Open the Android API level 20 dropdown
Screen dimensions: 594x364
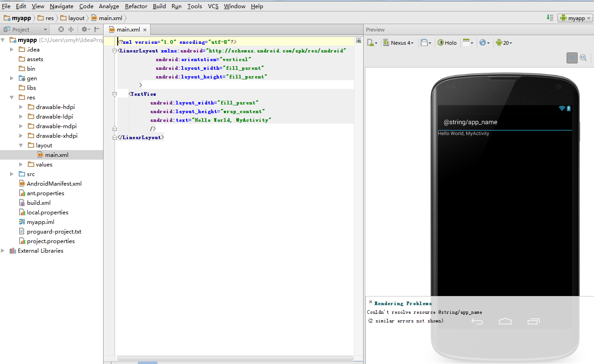pos(504,43)
